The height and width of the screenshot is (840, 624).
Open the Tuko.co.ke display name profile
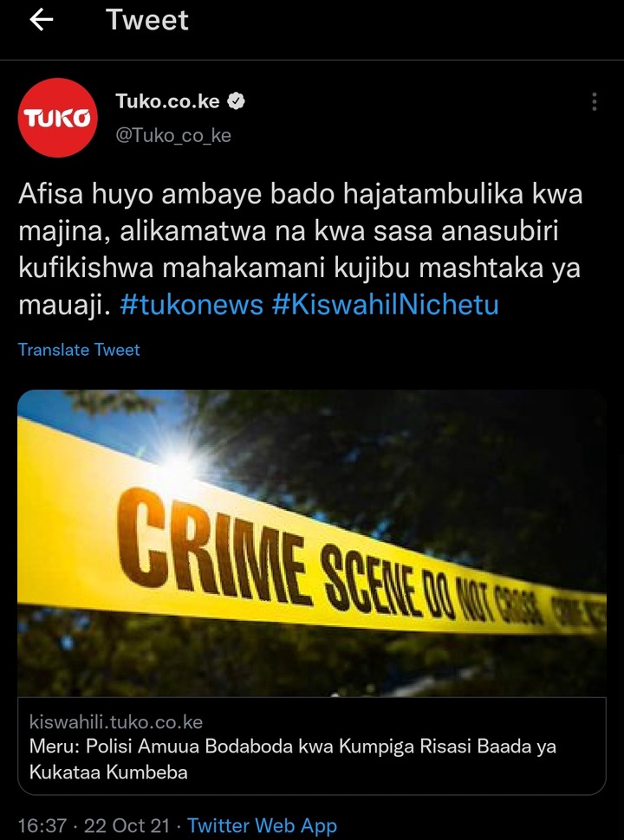point(168,101)
